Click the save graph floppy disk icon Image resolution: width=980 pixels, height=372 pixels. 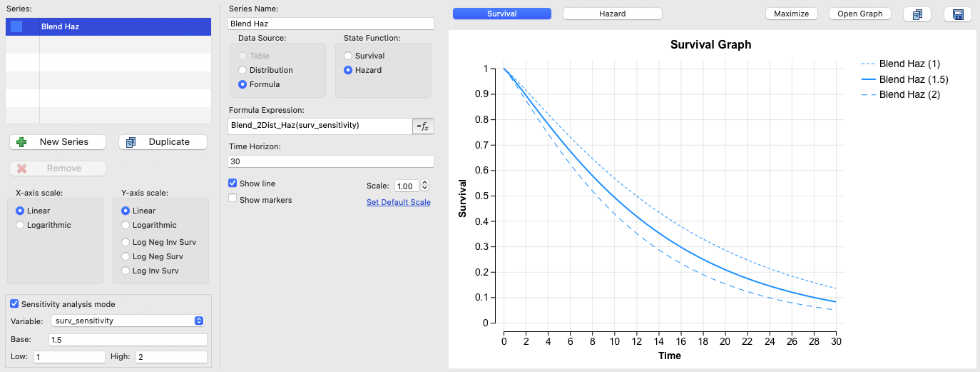[958, 14]
